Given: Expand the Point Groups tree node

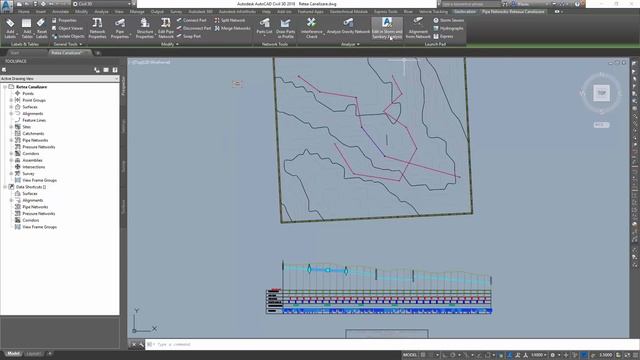Looking at the screenshot, I should click(x=11, y=100).
